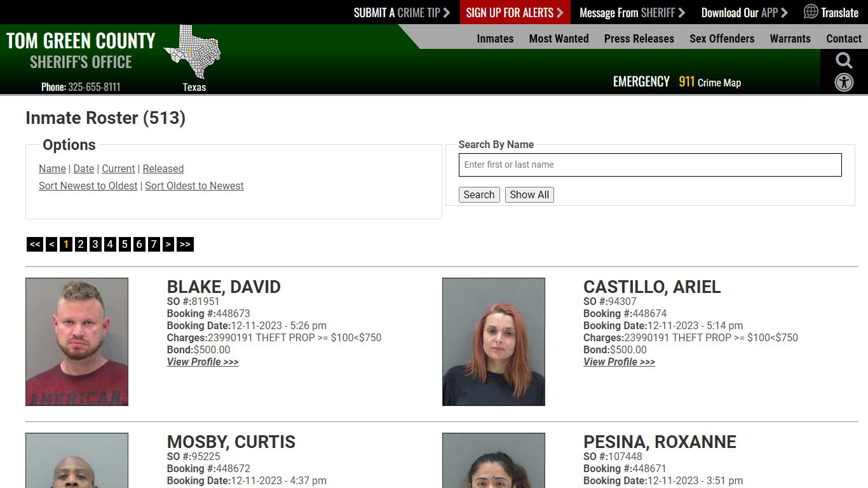
Task: Select Sort Newest to Oldest
Action: pos(88,186)
